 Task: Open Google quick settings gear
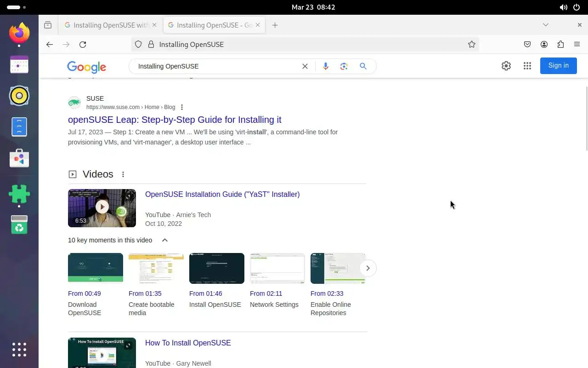[506, 66]
